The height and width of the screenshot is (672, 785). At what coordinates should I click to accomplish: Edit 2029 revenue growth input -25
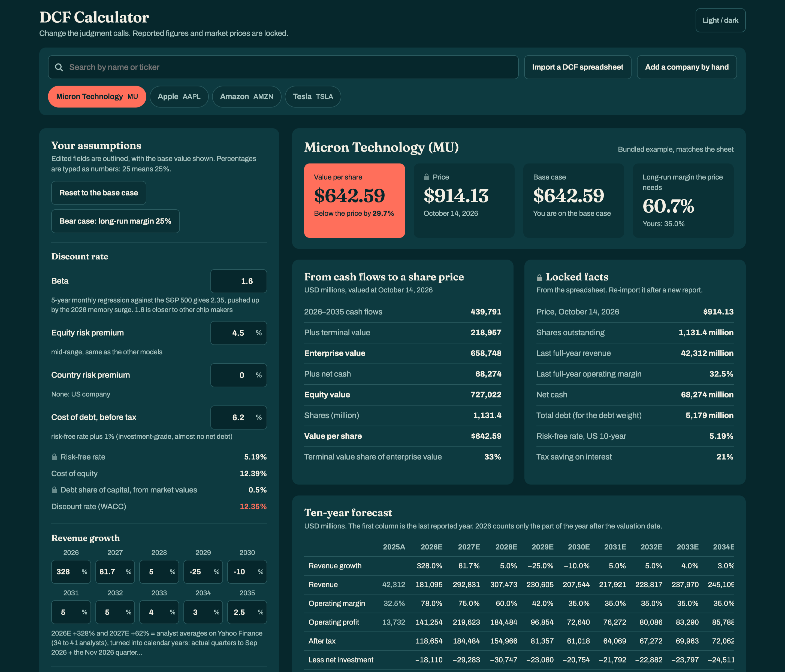click(203, 572)
